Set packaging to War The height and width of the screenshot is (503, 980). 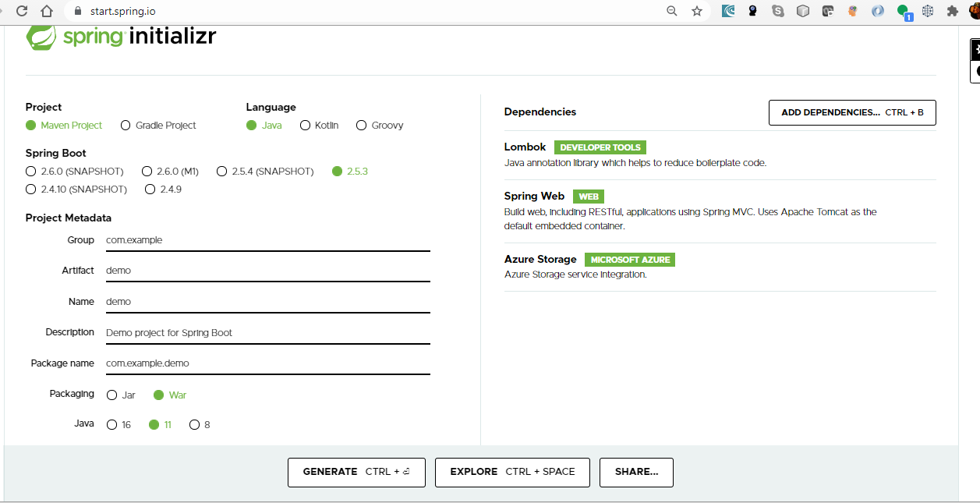coord(170,395)
